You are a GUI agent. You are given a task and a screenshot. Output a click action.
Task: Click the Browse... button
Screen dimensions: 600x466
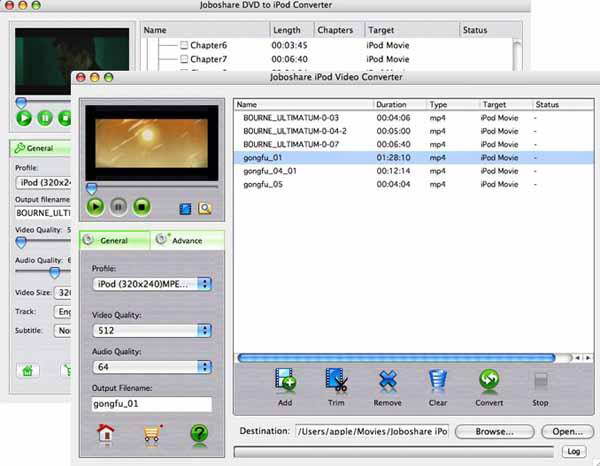click(494, 432)
